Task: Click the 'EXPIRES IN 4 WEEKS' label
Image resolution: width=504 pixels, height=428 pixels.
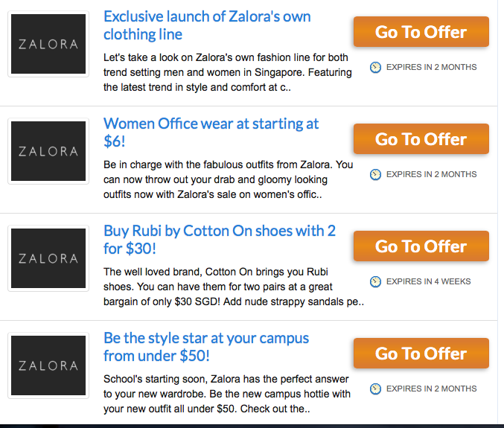Action: tap(429, 281)
